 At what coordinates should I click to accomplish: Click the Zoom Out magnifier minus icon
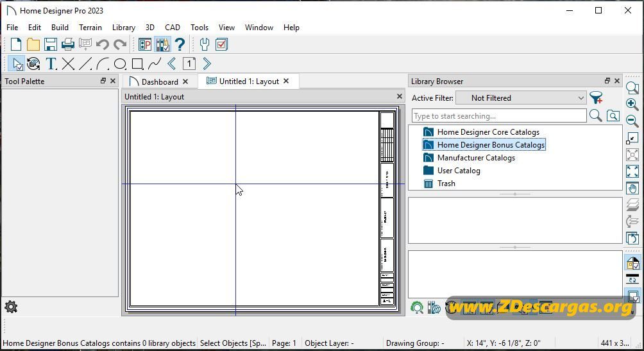632,121
